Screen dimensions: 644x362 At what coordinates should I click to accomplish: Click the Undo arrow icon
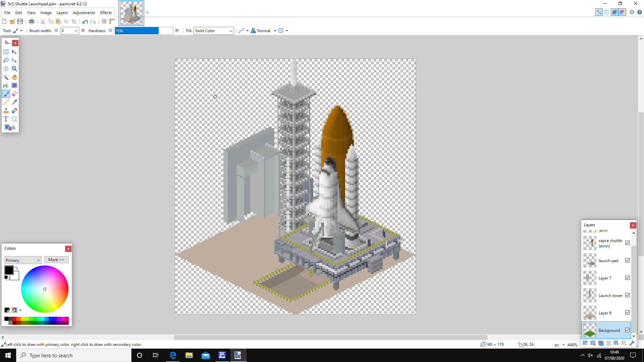[85, 21]
